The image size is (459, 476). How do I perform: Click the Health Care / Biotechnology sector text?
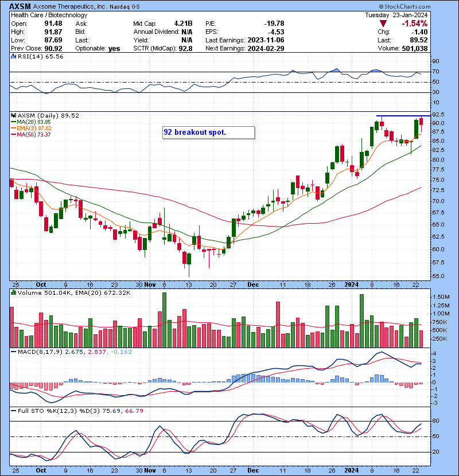[49, 15]
